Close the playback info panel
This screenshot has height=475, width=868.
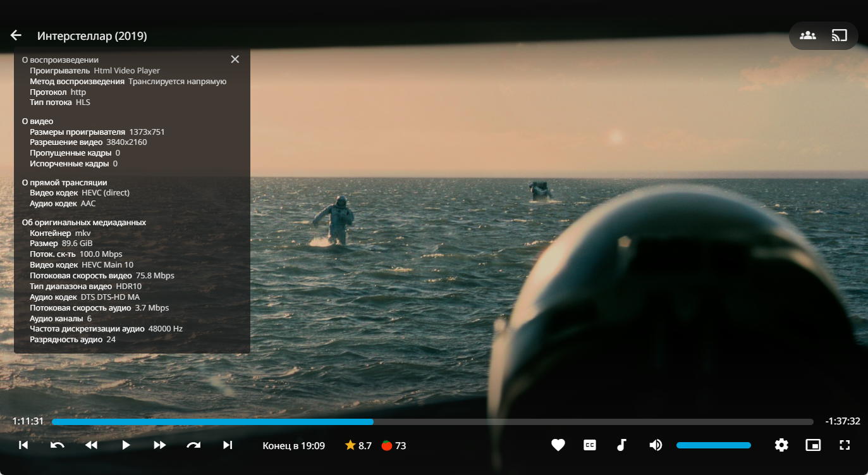click(235, 59)
